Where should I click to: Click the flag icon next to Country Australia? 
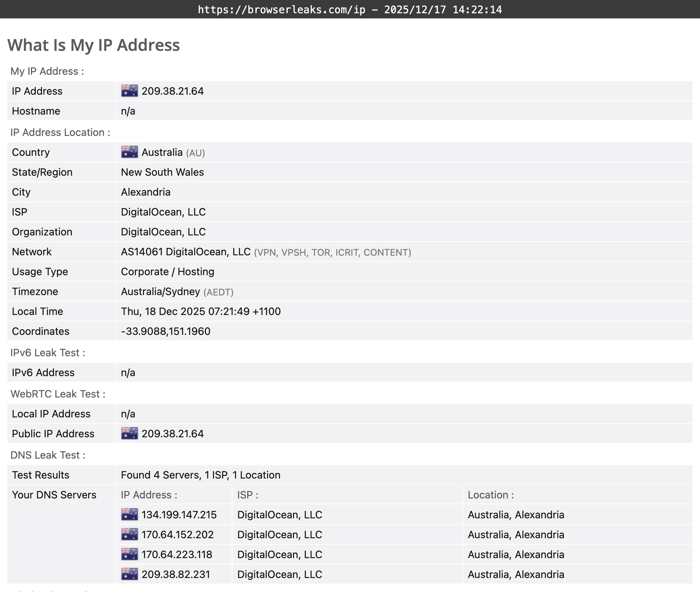pyautogui.click(x=129, y=151)
